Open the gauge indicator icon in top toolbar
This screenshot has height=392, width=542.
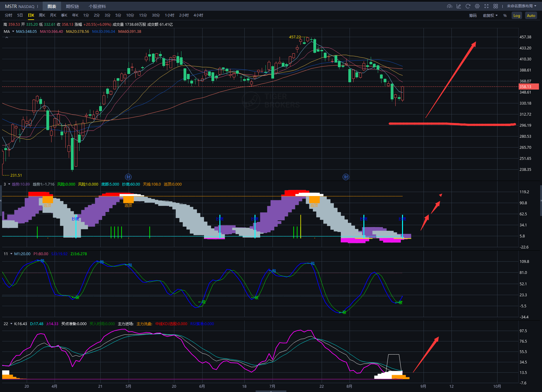coord(450,6)
